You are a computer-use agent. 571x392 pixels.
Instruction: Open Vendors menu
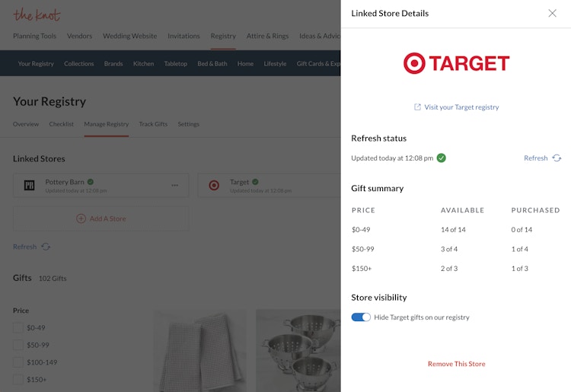pos(79,36)
